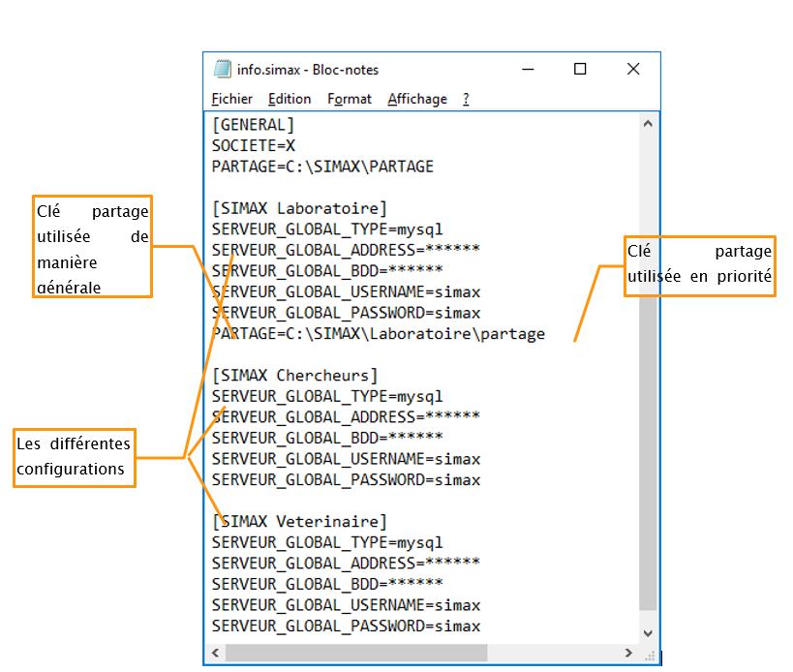Click the vertical scrollbar down arrow
This screenshot has height=672, width=793.
(x=650, y=633)
